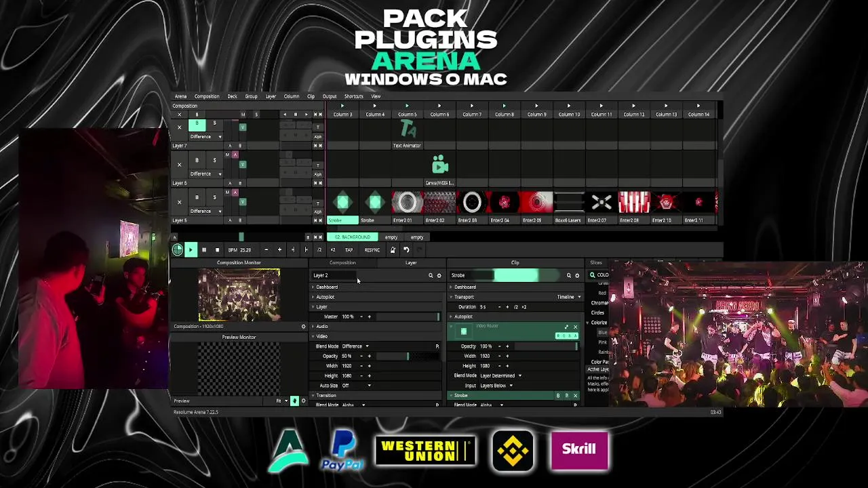Clear Layer 6 with X icon
Viewport: 868px width, 488px height.
tap(179, 165)
